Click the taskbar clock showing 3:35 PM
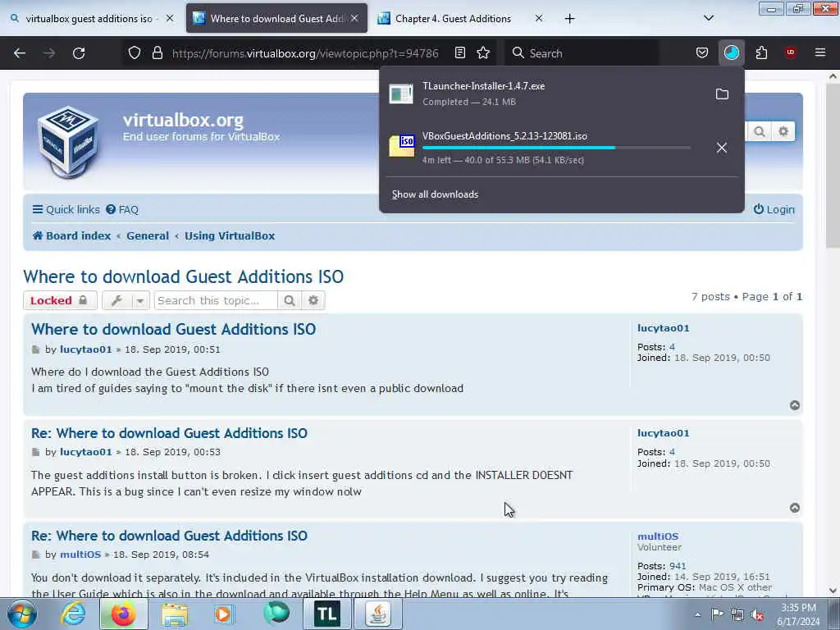 click(x=798, y=614)
